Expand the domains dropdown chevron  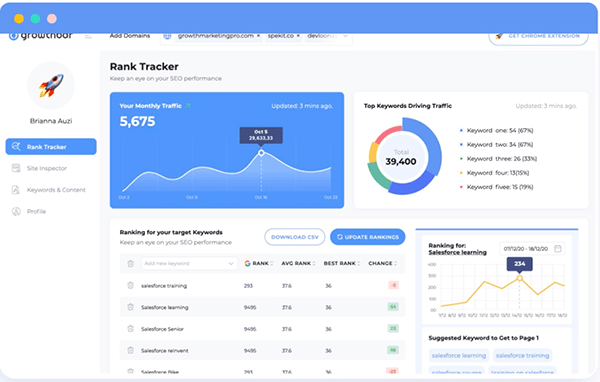[x=345, y=36]
